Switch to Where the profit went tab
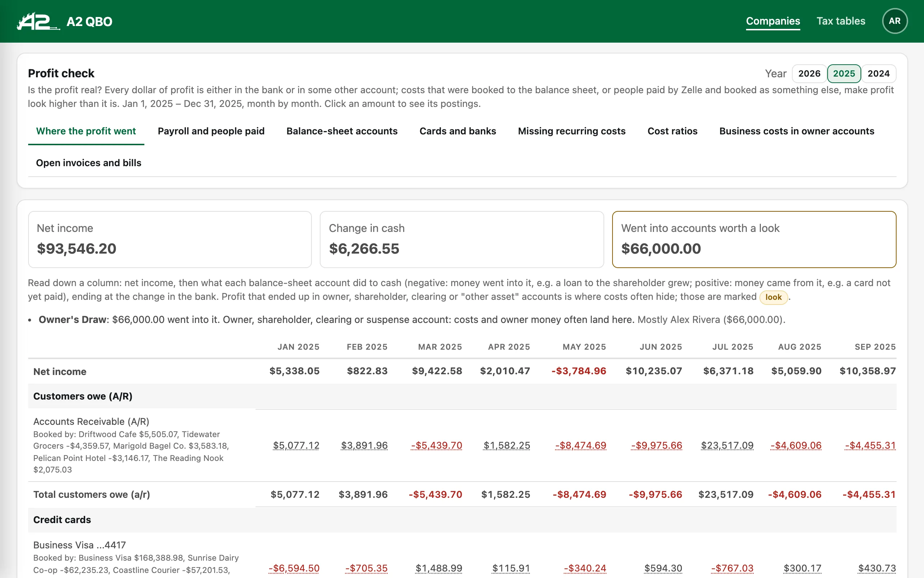Image resolution: width=924 pixels, height=578 pixels. tap(86, 131)
